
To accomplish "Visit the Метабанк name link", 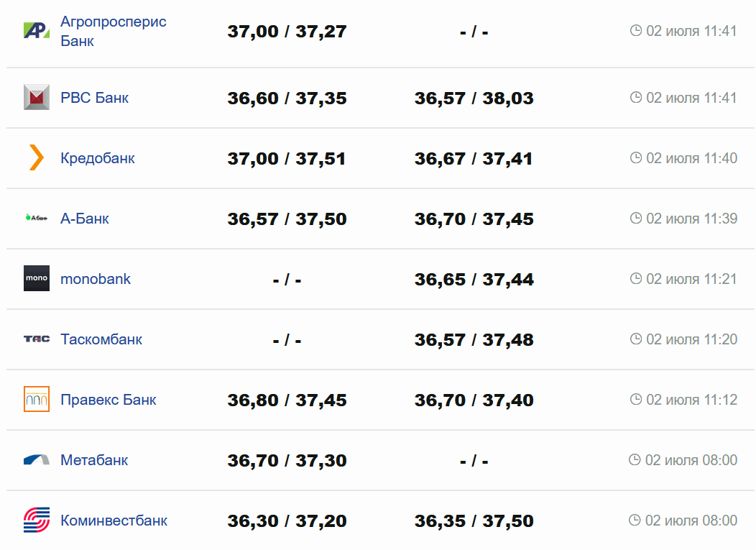I will [94, 460].
